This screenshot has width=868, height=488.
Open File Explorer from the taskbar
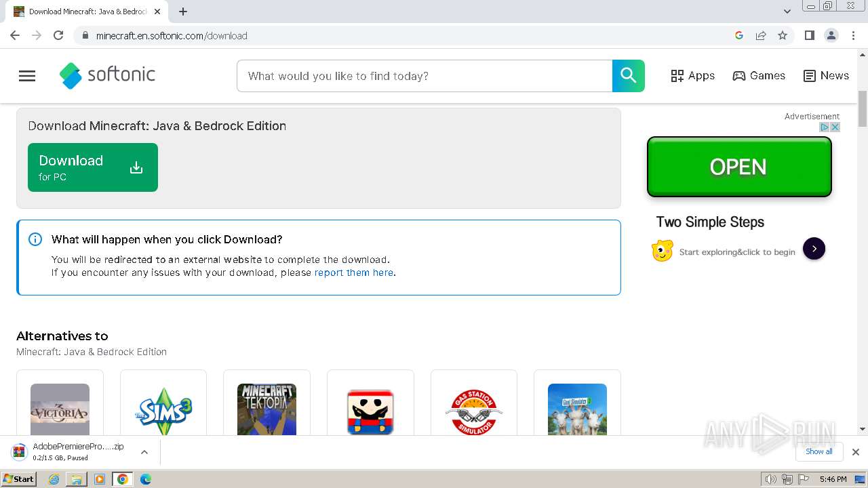tap(77, 479)
